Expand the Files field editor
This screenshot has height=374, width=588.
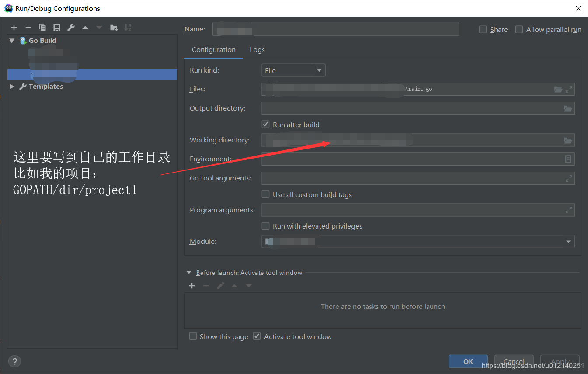coord(569,89)
